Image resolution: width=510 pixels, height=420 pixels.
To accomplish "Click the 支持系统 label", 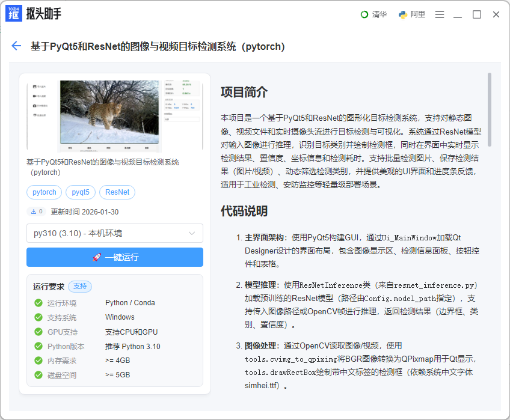I will click(x=62, y=317).
